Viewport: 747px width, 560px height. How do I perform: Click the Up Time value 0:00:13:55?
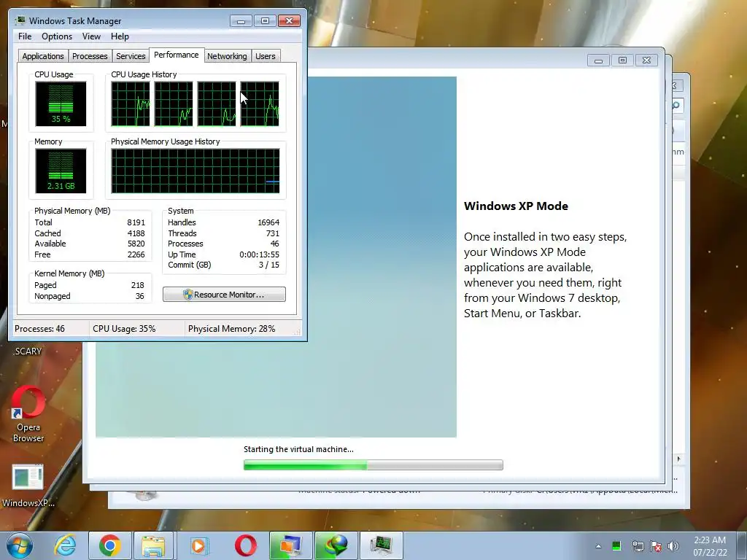259,254
